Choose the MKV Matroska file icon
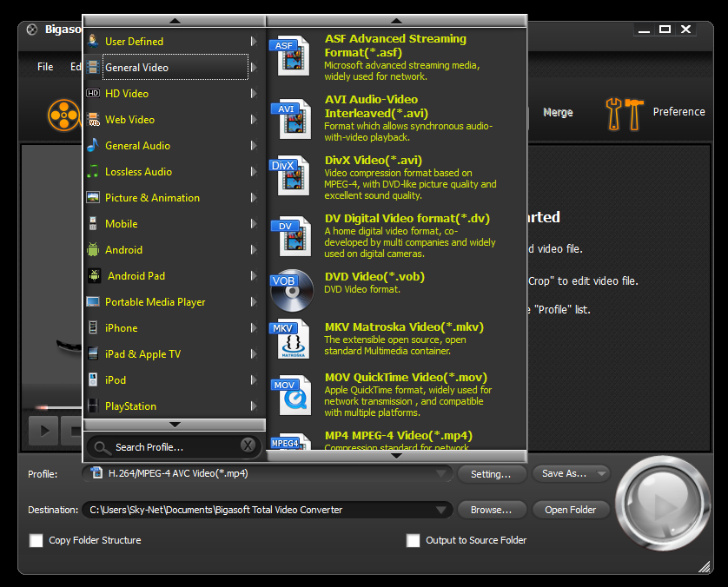728x587 pixels. 289,339
